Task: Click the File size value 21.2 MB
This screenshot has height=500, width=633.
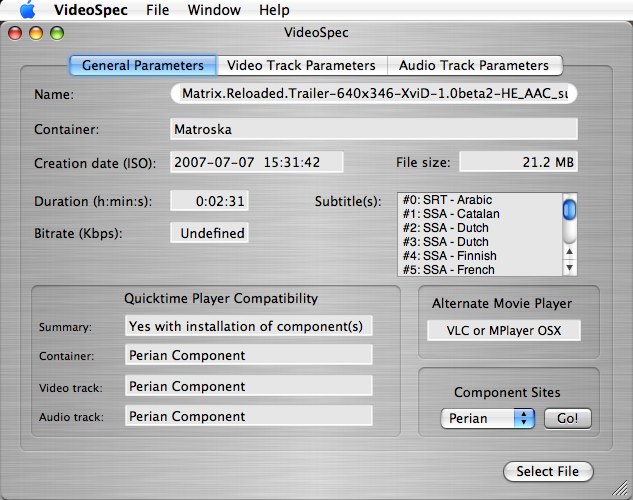Action: pos(518,162)
